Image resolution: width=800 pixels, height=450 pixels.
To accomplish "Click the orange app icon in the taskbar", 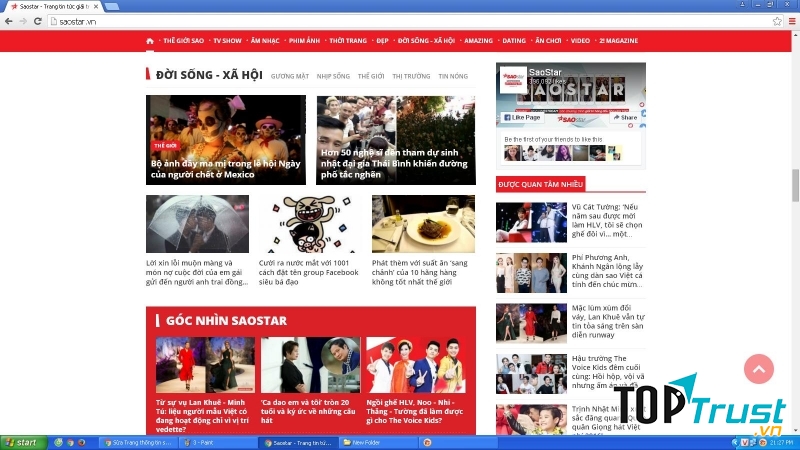I will click(428, 442).
